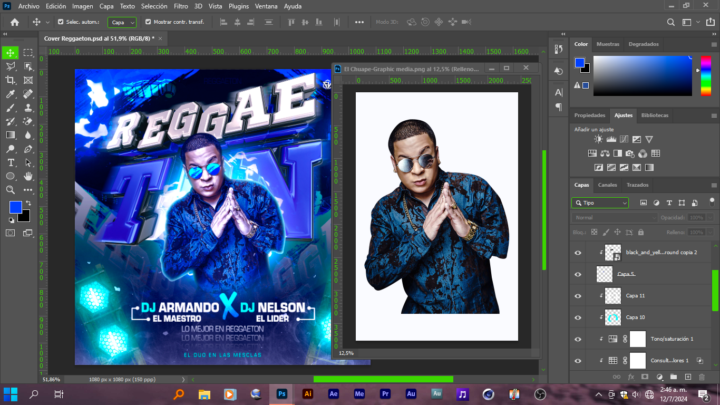The height and width of the screenshot is (405, 720).
Task: Select the Crop tool
Action: coord(10,80)
